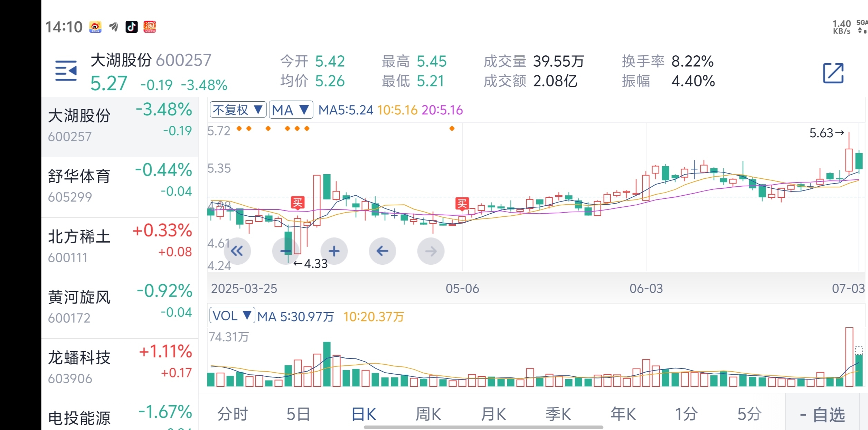Tap the 振幅 4.40% value
868x430 pixels.
click(x=693, y=81)
